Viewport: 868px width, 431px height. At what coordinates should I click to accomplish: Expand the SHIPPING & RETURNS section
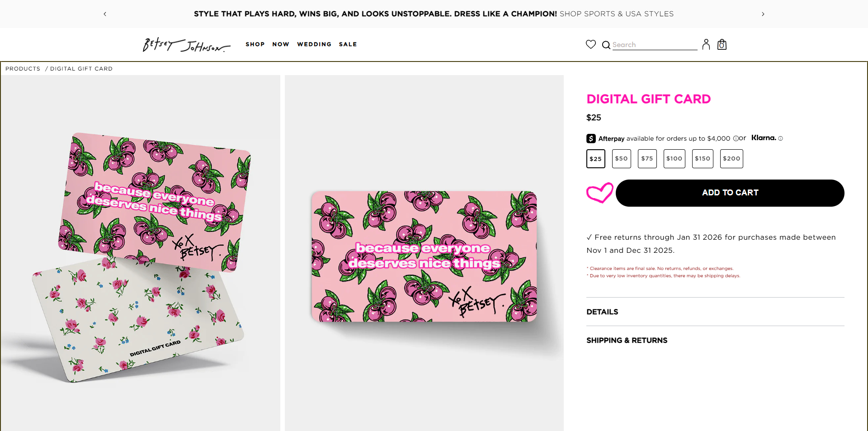627,340
